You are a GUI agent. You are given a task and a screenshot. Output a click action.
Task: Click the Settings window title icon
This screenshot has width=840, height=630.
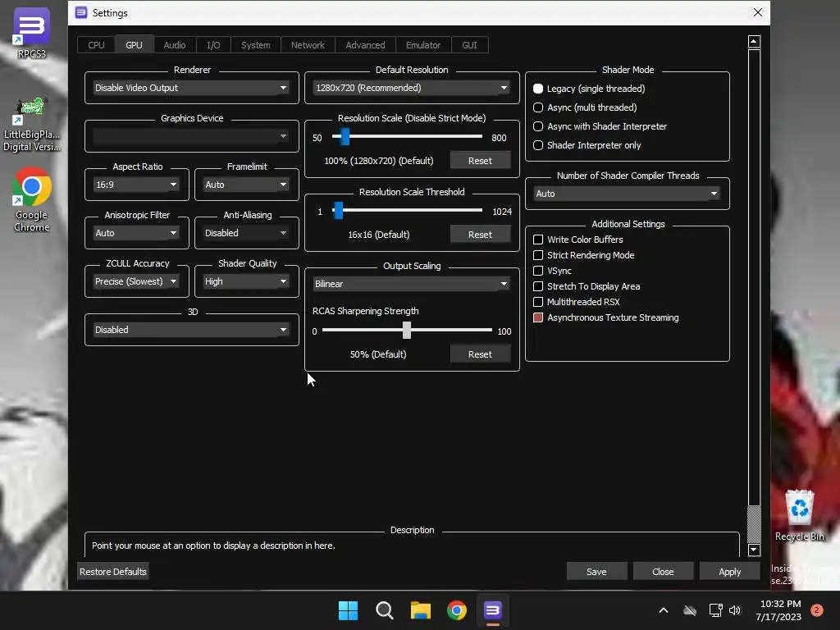[81, 12]
